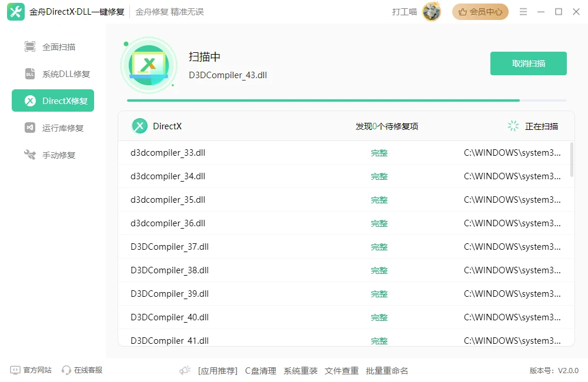This screenshot has height=382, width=588.
Task: Click the DirectX修复 X icon in sidebar
Action: pos(30,101)
